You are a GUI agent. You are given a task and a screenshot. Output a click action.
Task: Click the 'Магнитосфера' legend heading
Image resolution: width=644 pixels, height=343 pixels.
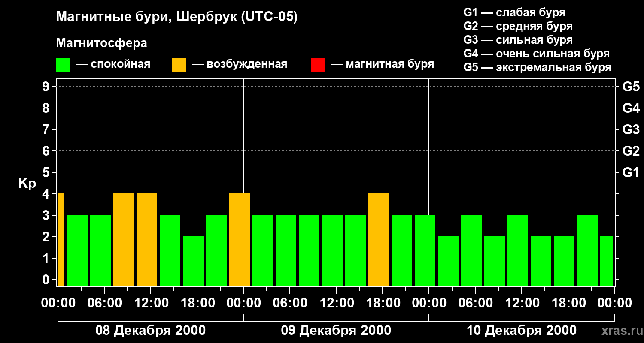[101, 43]
